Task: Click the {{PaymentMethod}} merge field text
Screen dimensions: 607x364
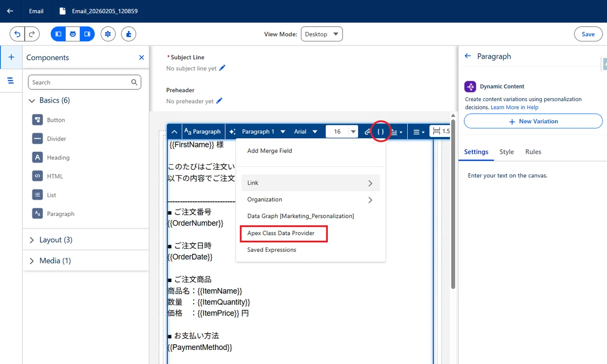Action: [200, 347]
